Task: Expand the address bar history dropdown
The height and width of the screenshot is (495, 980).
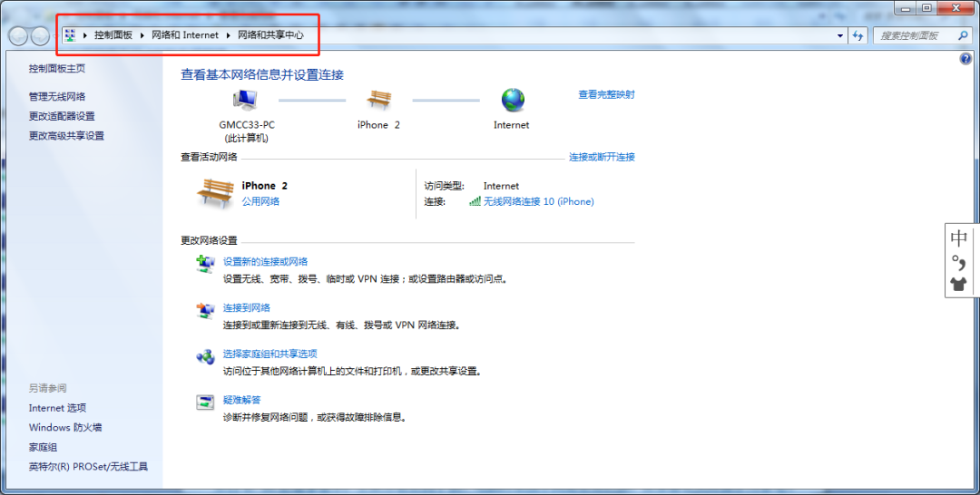Action: point(840,35)
